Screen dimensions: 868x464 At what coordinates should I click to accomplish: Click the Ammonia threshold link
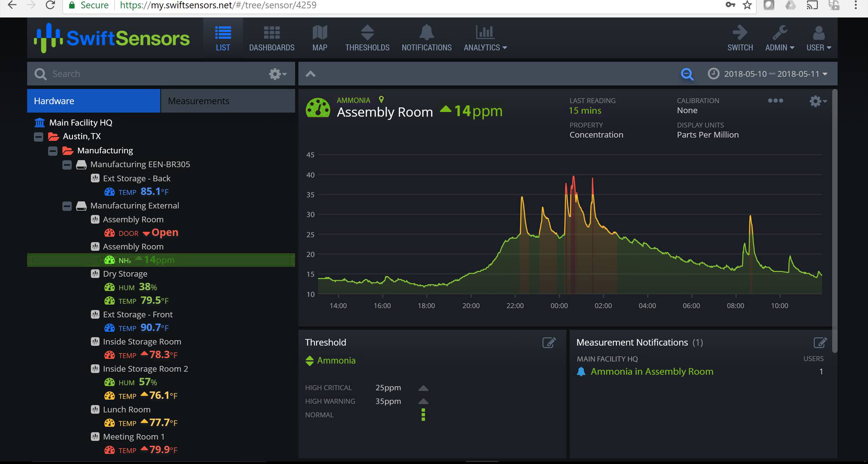336,361
